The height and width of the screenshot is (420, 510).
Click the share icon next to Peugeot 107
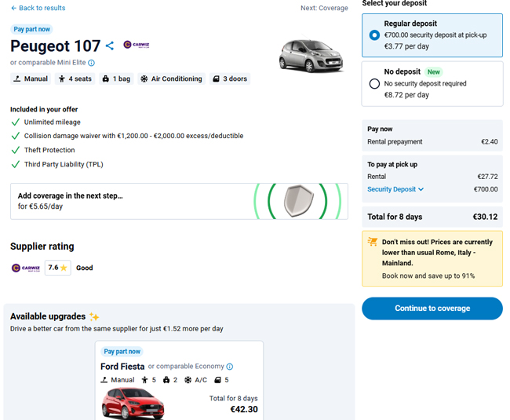(110, 46)
